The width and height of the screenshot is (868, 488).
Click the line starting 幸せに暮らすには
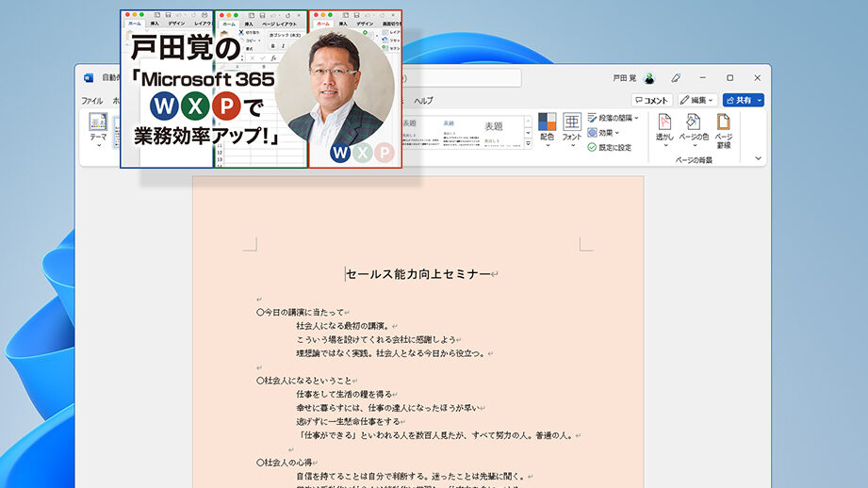point(387,408)
